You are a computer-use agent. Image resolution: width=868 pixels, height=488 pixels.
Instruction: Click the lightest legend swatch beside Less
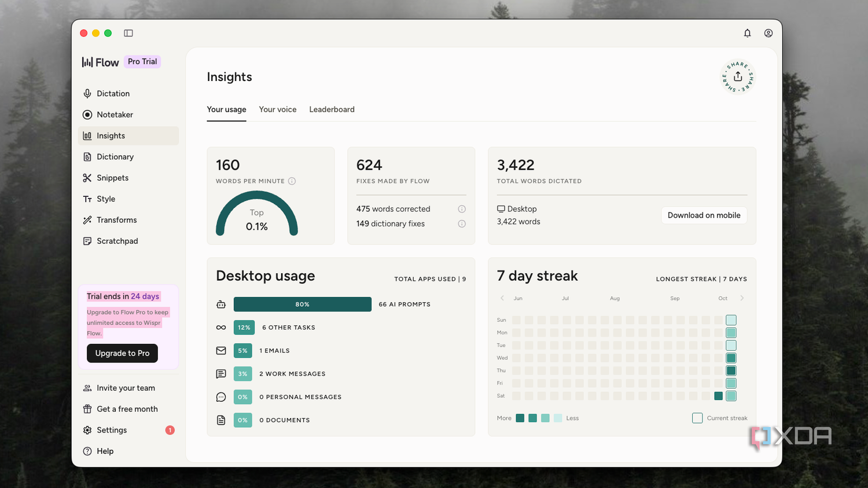coord(558,418)
